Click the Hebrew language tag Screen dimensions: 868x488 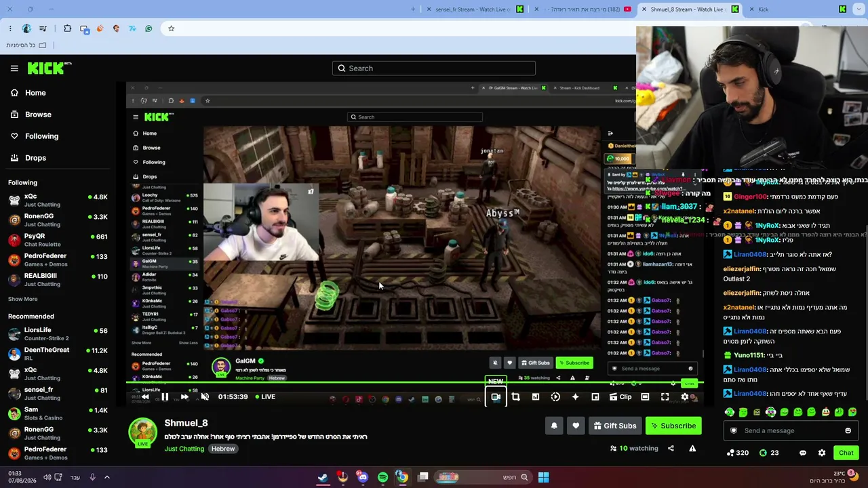click(223, 449)
